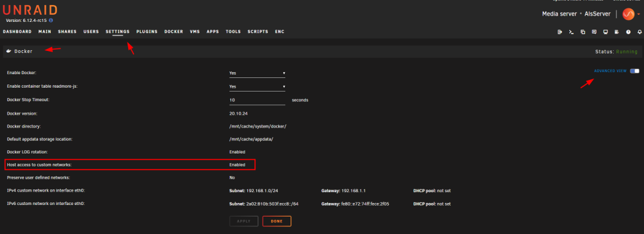Open the Enc menu
Screen dimensions: 644x234
[x=279, y=32]
